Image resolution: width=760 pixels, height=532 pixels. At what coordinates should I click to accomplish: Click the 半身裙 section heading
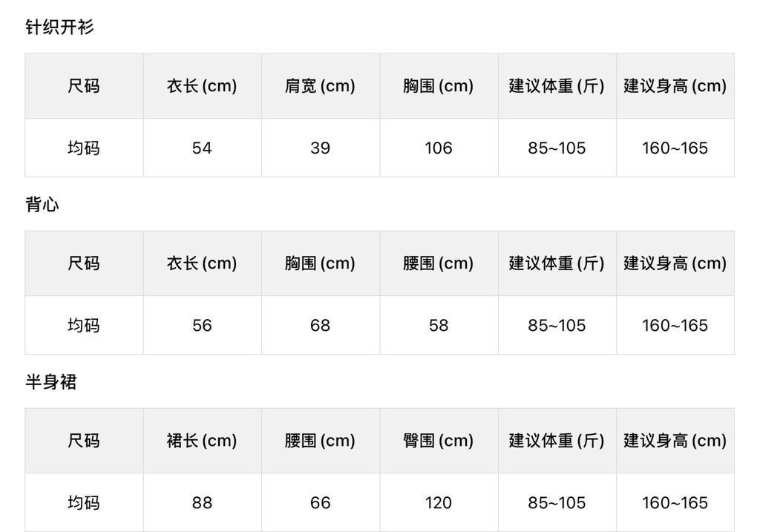[51, 383]
